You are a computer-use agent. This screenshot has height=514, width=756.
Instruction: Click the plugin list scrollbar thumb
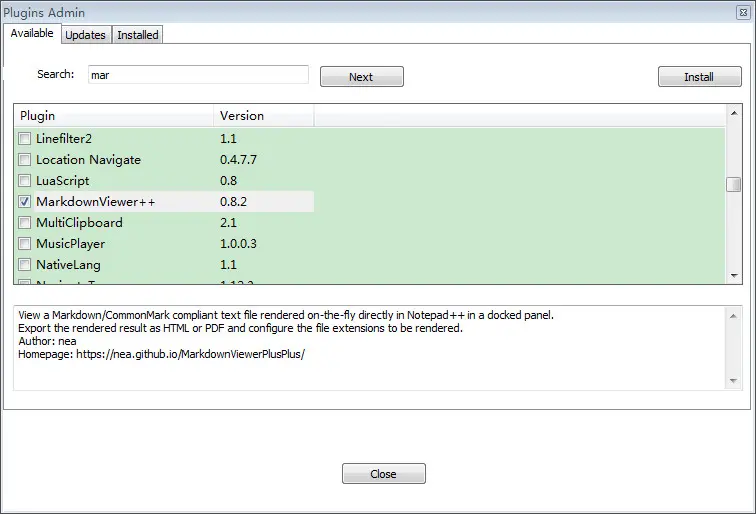point(734,185)
